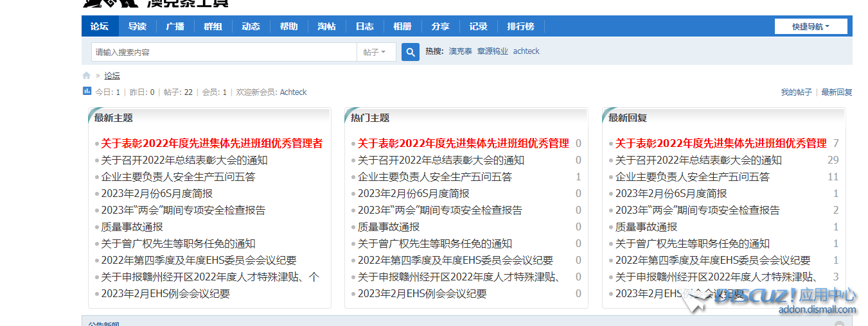
Task: Open red 关于表彰2022年度 post in 最新主题
Action: click(212, 143)
